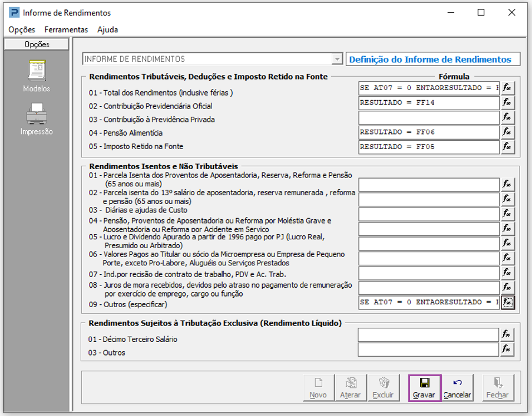The width and height of the screenshot is (532, 418).
Task: Expand the INFORME DE RENDIMENTOS dropdown
Action: pyautogui.click(x=337, y=59)
